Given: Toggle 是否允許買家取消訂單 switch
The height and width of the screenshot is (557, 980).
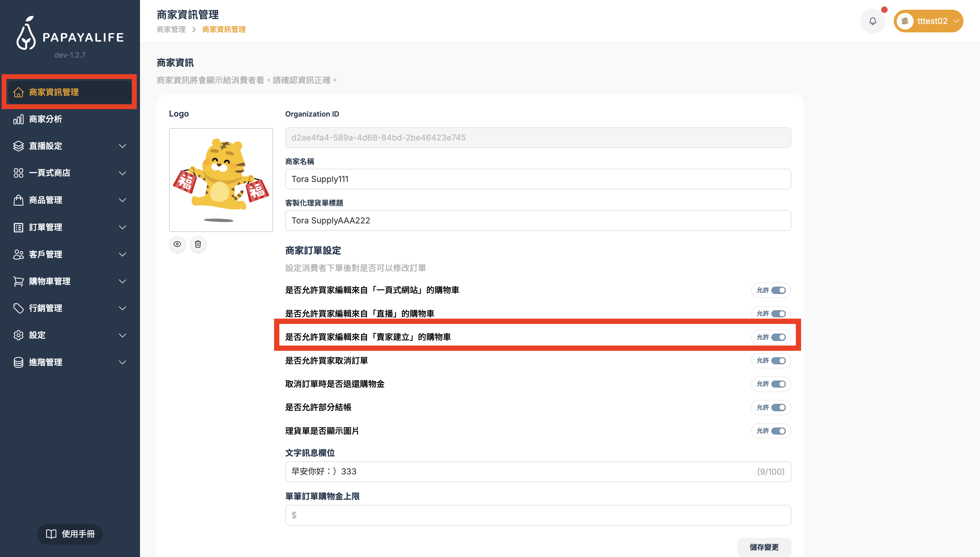Looking at the screenshot, I should (778, 361).
